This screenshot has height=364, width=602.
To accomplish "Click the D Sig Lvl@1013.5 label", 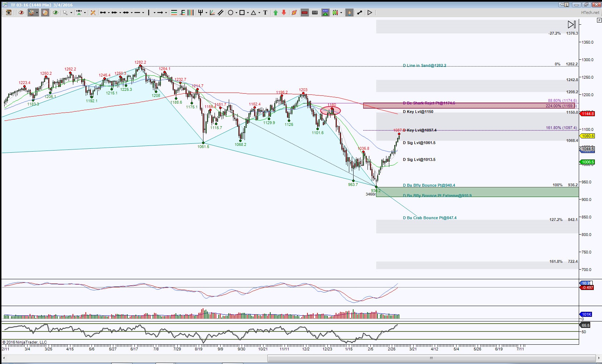I will click(419, 159).
